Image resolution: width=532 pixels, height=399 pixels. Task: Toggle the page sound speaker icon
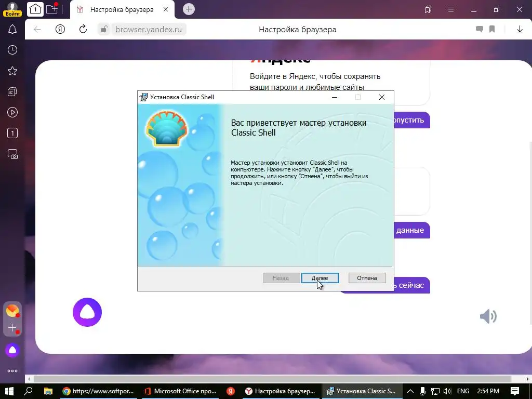[488, 316]
